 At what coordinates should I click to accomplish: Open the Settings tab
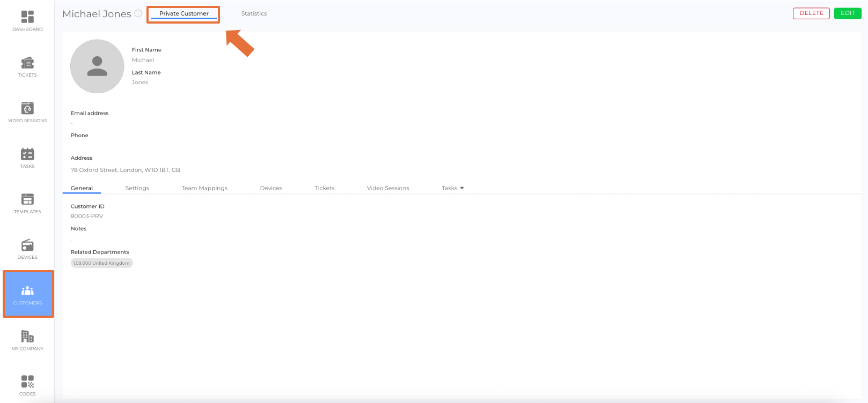[x=137, y=188]
